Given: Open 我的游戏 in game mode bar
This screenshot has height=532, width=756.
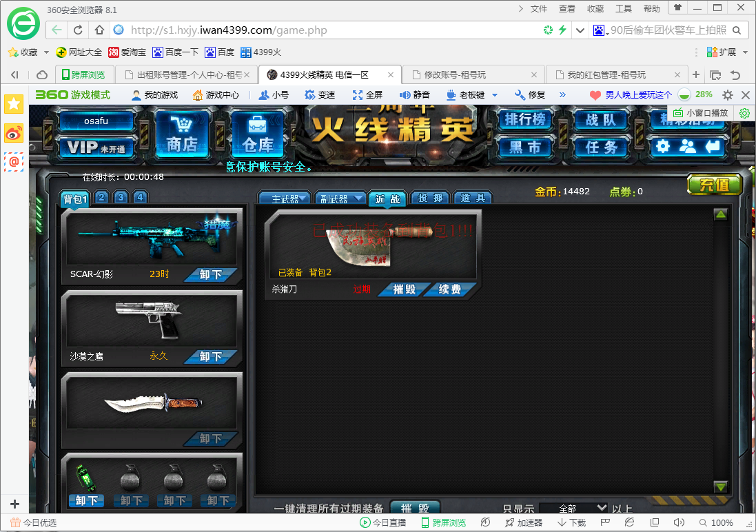Looking at the screenshot, I should (155, 95).
